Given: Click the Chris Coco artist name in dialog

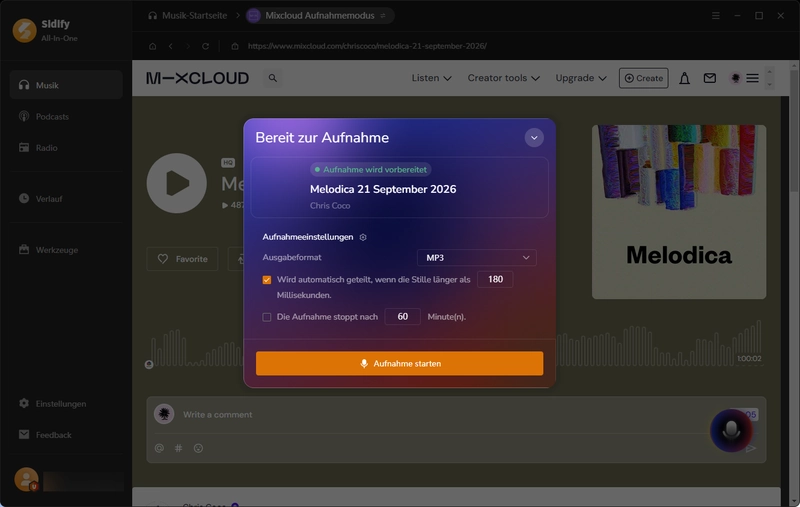Looking at the screenshot, I should click(x=330, y=206).
